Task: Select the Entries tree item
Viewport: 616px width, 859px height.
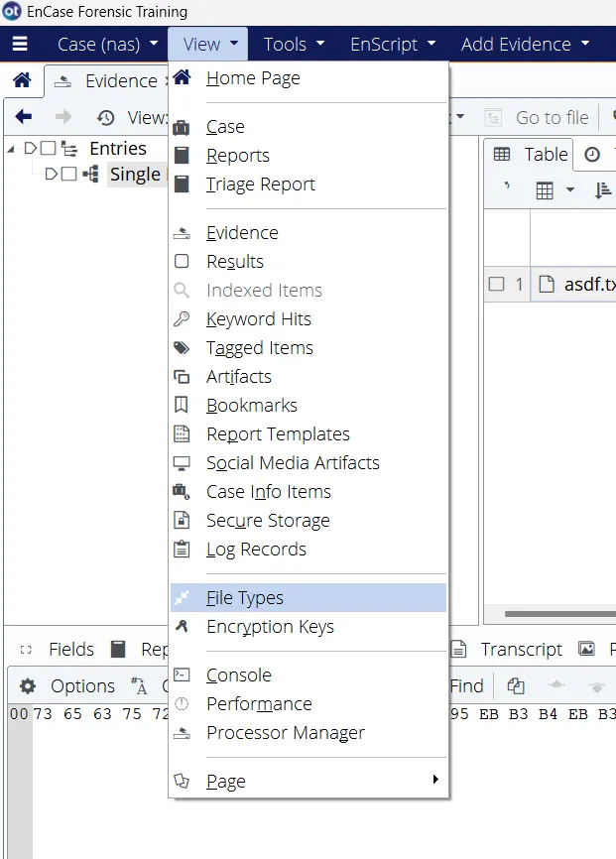Action: click(x=118, y=148)
